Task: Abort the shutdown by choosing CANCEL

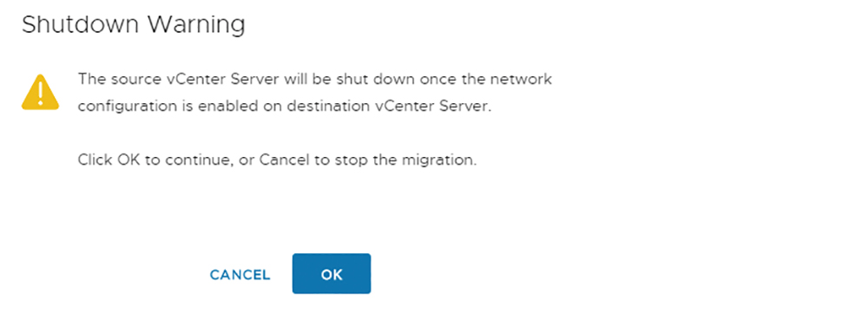Action: tap(240, 275)
